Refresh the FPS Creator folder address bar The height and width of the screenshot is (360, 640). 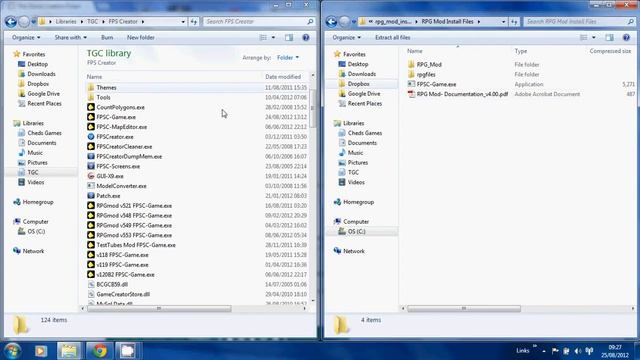pos(194,22)
